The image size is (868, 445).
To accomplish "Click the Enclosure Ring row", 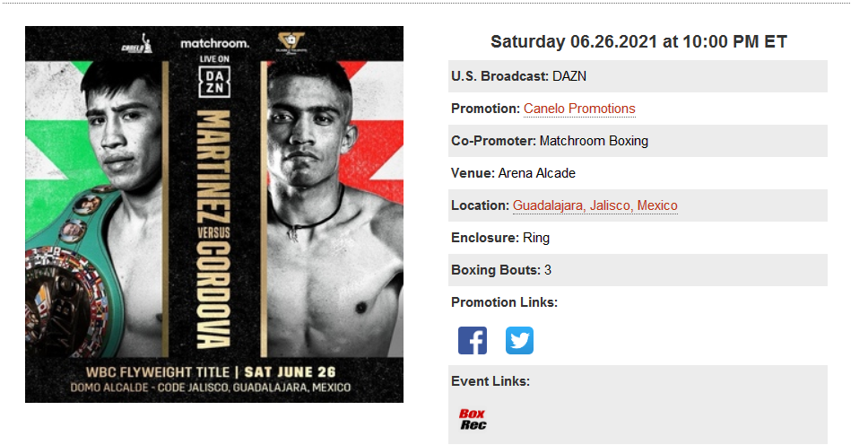I will (638, 238).
